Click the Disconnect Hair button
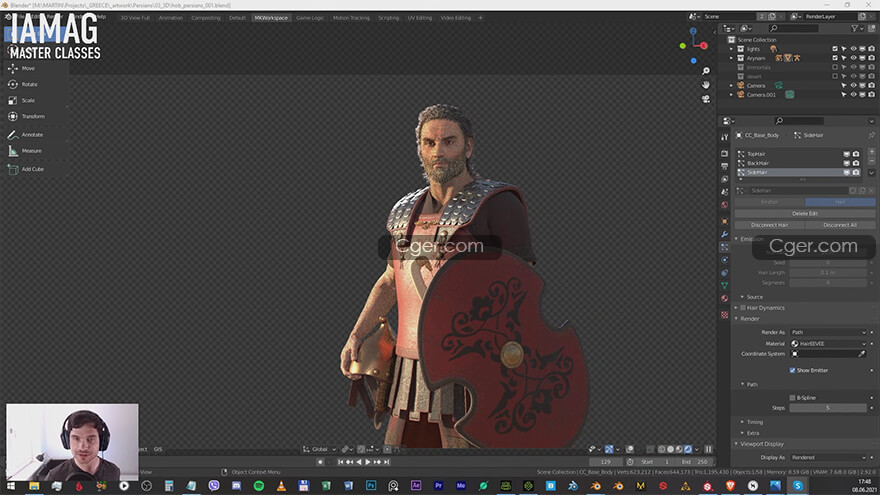 coord(769,225)
